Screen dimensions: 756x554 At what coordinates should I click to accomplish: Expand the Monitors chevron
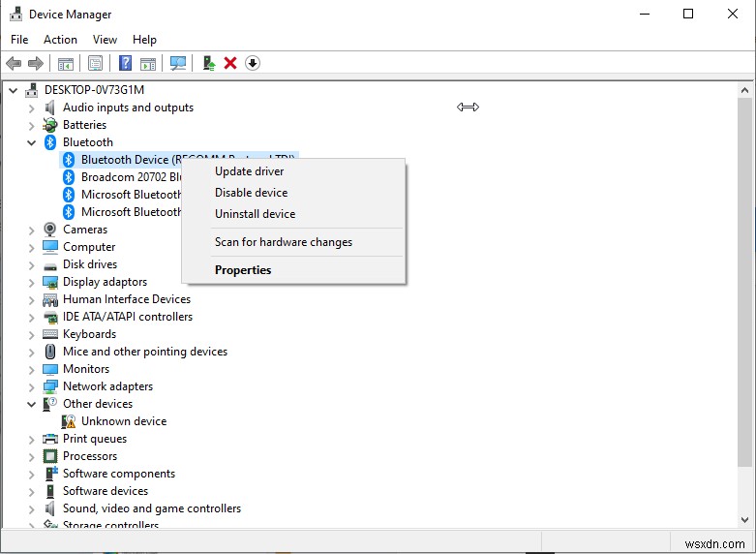point(31,370)
